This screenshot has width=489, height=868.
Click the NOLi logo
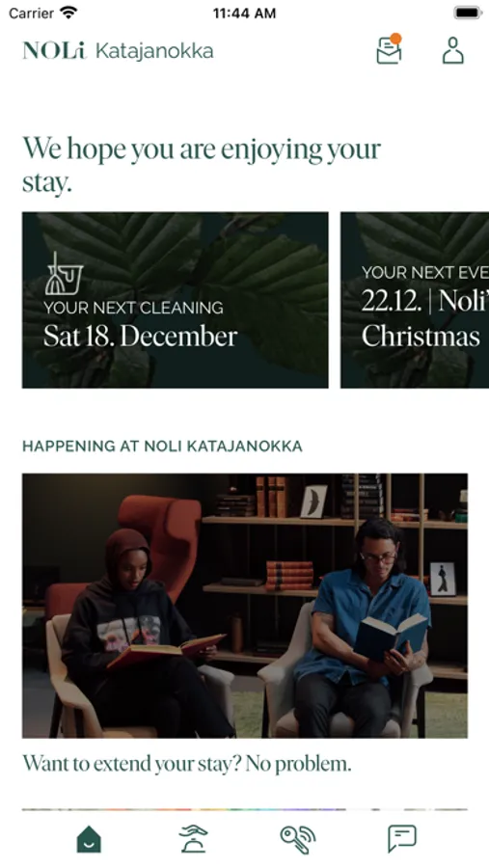(55, 50)
